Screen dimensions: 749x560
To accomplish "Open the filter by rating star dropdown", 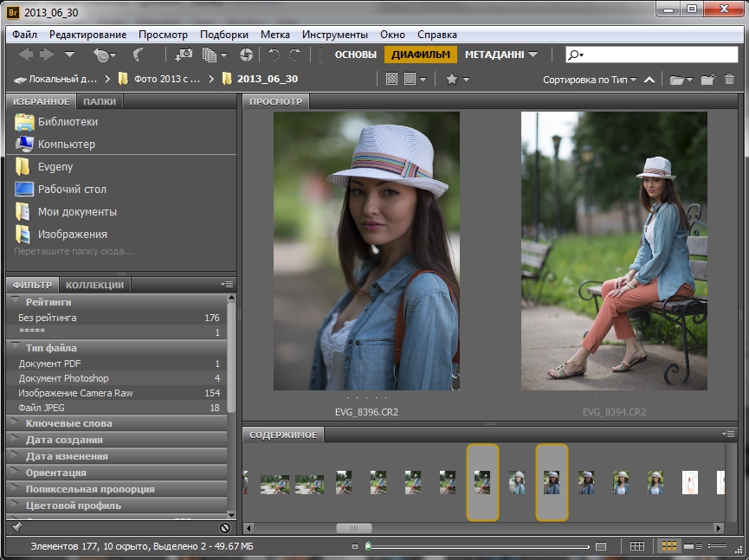I will point(457,80).
